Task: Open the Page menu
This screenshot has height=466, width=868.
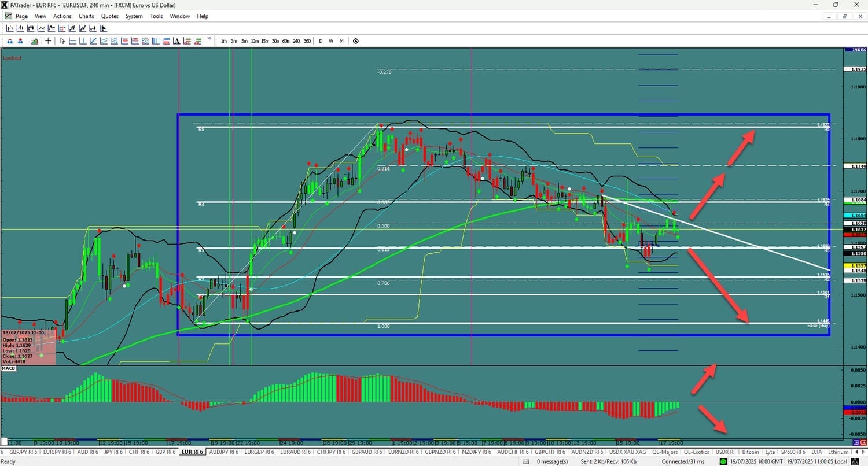Action: pyautogui.click(x=21, y=16)
